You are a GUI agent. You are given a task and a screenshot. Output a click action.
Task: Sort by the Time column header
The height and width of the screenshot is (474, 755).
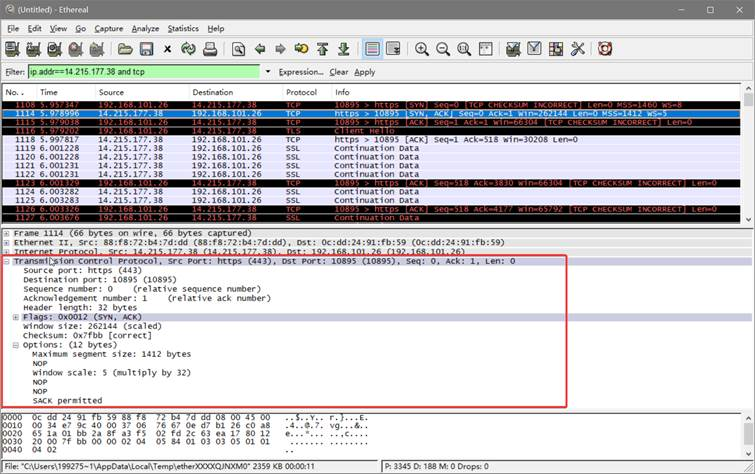click(x=65, y=92)
